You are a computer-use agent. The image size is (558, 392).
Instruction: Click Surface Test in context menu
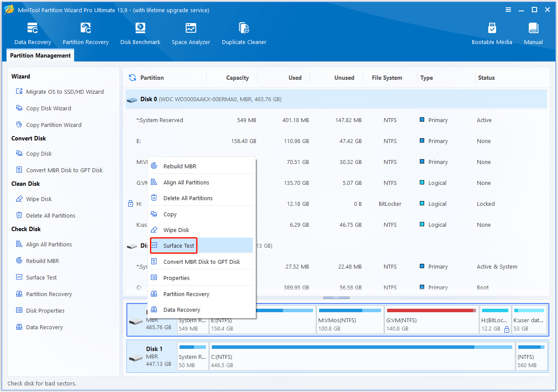pyautogui.click(x=201, y=245)
